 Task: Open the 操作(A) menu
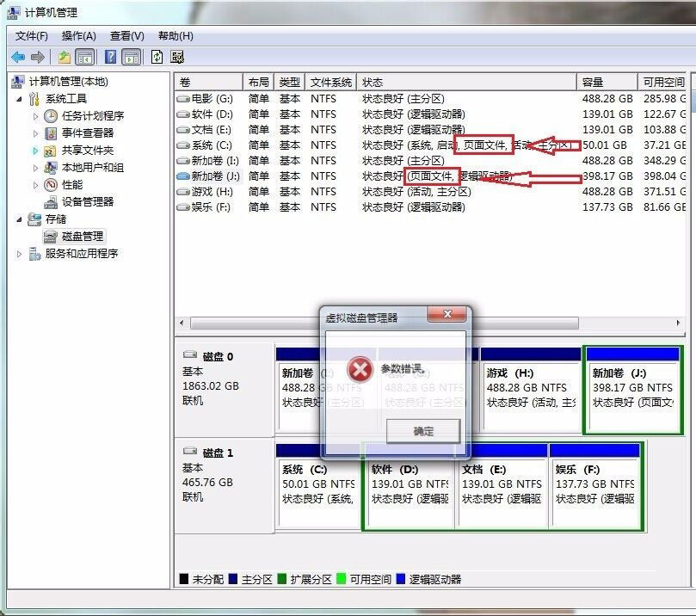pyautogui.click(x=78, y=36)
